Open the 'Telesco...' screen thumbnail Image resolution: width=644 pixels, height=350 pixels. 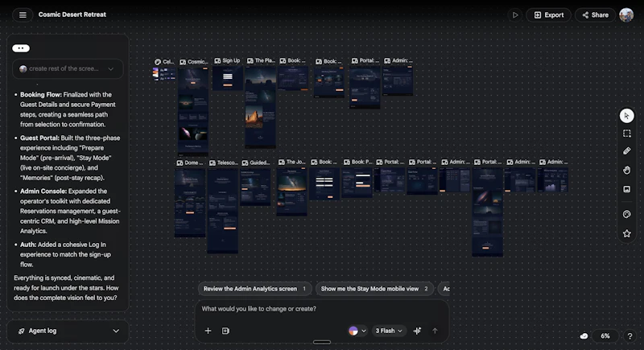(x=223, y=211)
